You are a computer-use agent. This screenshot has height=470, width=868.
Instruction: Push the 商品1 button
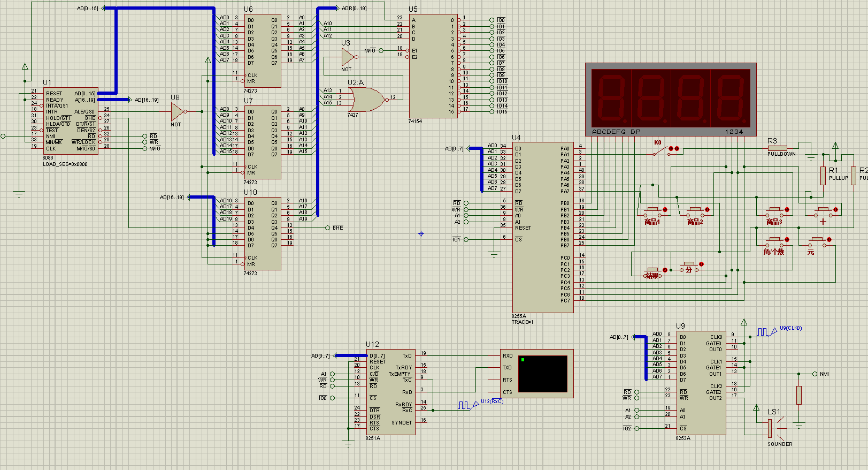(x=652, y=211)
